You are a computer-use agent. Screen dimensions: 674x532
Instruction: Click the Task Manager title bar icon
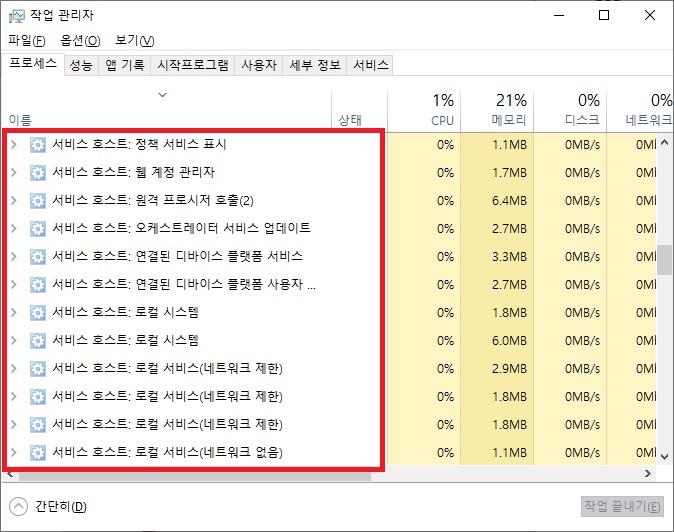pyautogui.click(x=17, y=16)
